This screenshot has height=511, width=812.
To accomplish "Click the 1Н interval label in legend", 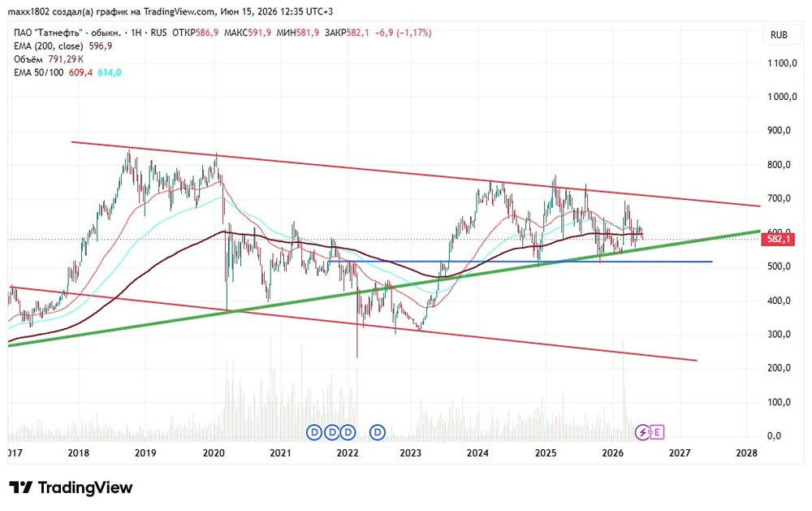I will click(x=136, y=32).
